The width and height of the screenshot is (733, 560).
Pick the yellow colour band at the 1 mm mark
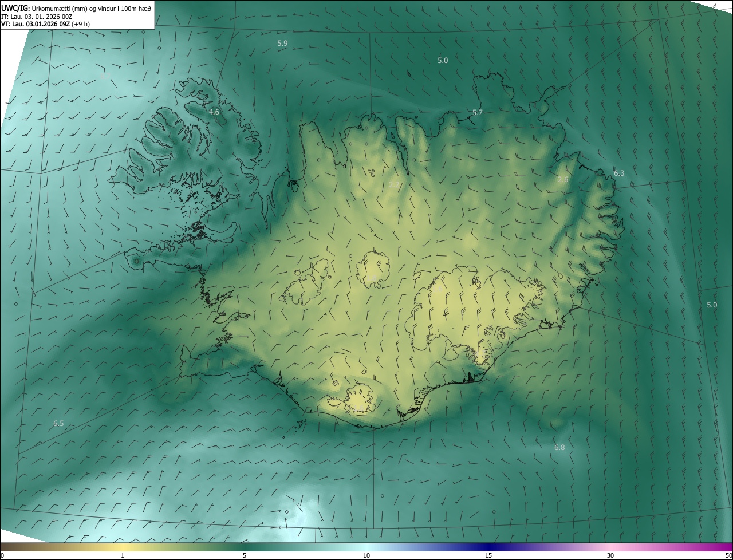click(x=123, y=547)
